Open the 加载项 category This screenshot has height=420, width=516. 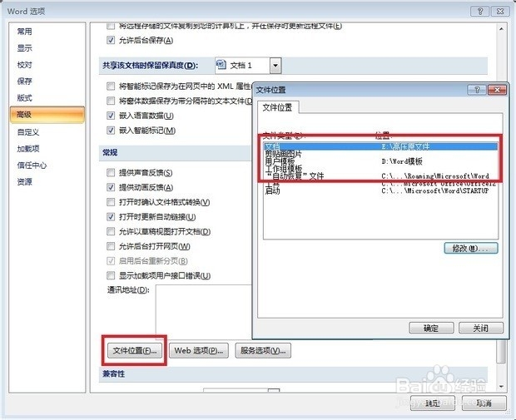[x=28, y=149]
